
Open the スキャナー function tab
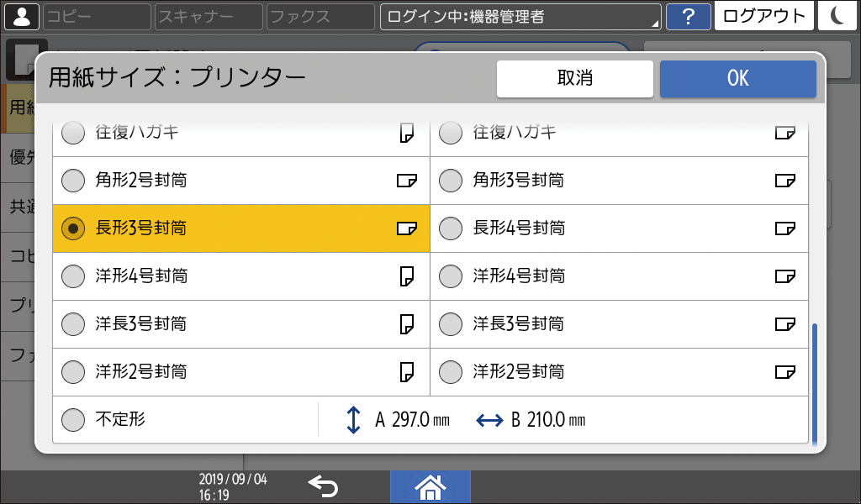pos(208,15)
